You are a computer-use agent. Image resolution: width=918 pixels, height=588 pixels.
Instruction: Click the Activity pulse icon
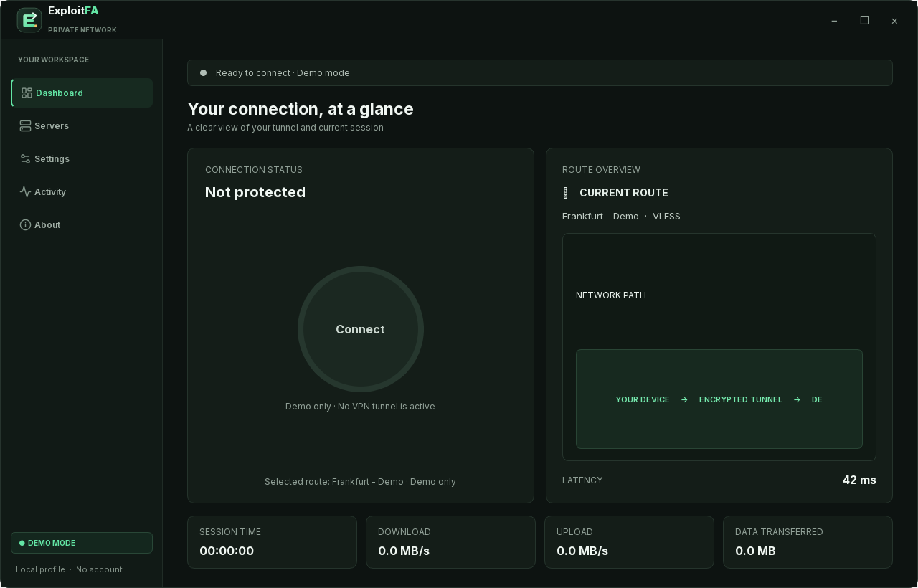26,192
